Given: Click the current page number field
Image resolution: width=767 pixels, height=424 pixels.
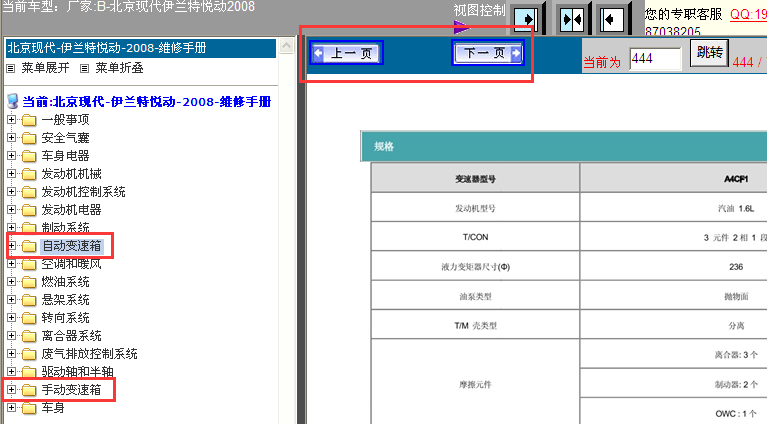Looking at the screenshot, I should click(655, 59).
